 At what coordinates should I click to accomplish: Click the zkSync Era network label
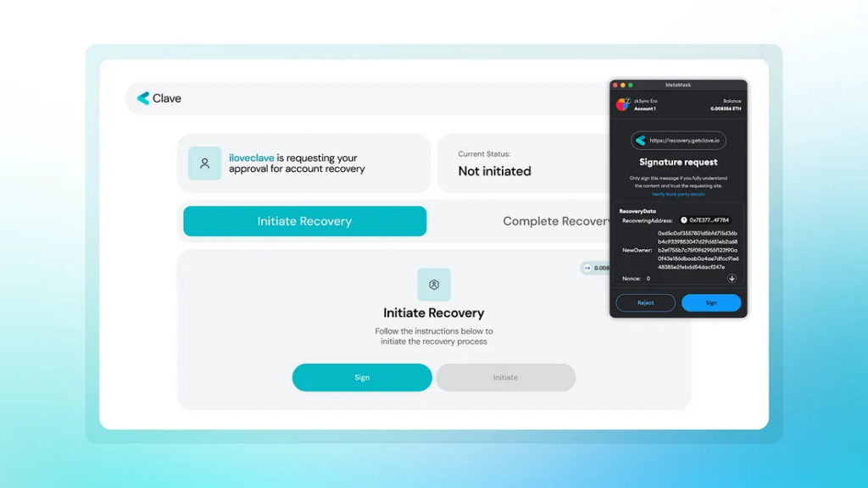click(645, 102)
